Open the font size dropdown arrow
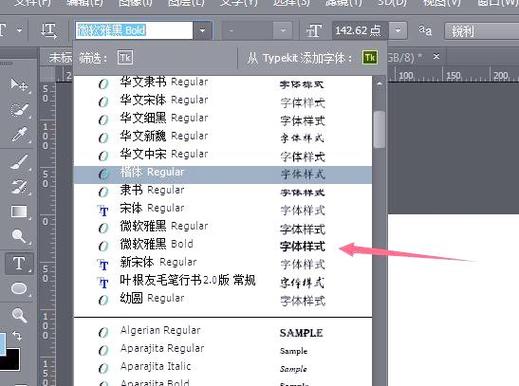 (398, 31)
